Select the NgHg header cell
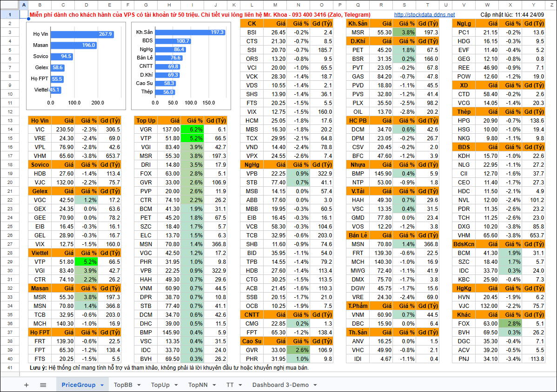This screenshot has width=557, height=392. [252, 164]
